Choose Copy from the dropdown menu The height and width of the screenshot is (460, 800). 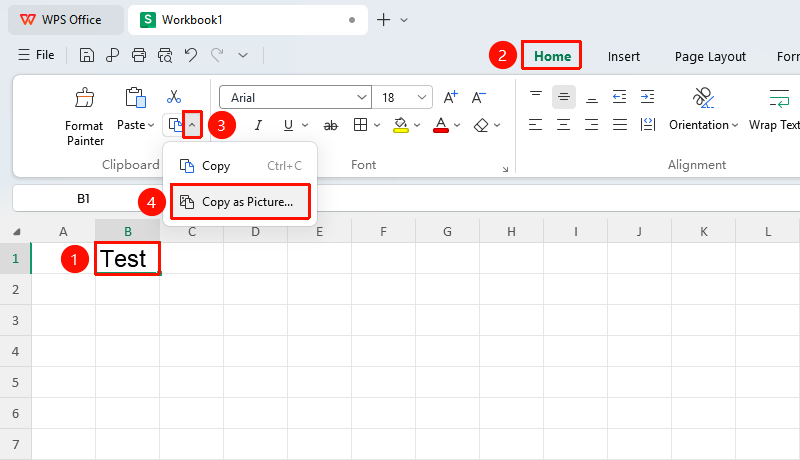coord(240,166)
